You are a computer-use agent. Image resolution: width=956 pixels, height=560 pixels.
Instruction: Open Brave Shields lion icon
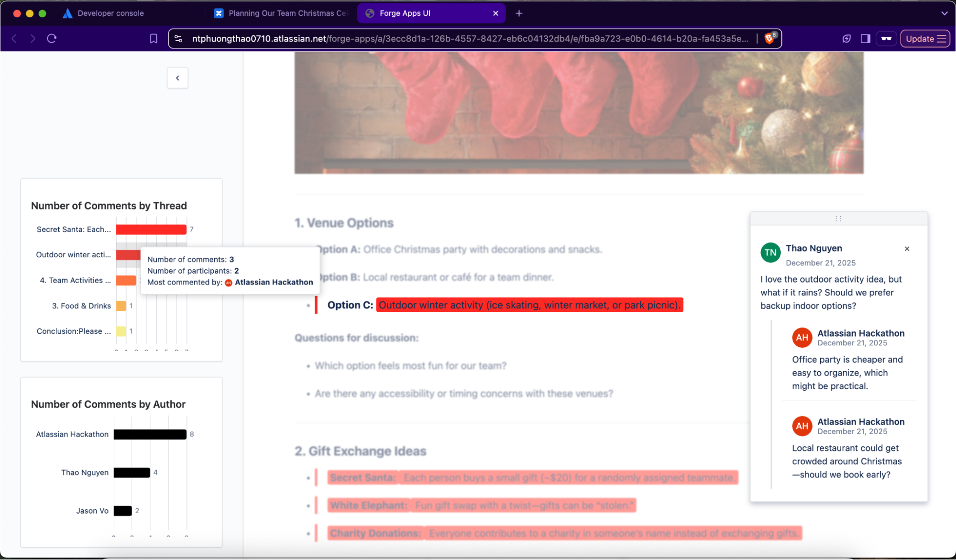[x=769, y=39]
